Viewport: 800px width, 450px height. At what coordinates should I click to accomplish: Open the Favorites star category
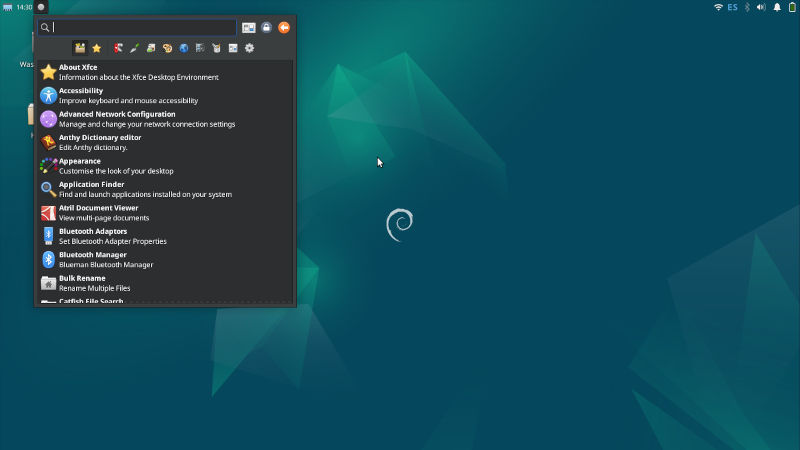[x=96, y=48]
